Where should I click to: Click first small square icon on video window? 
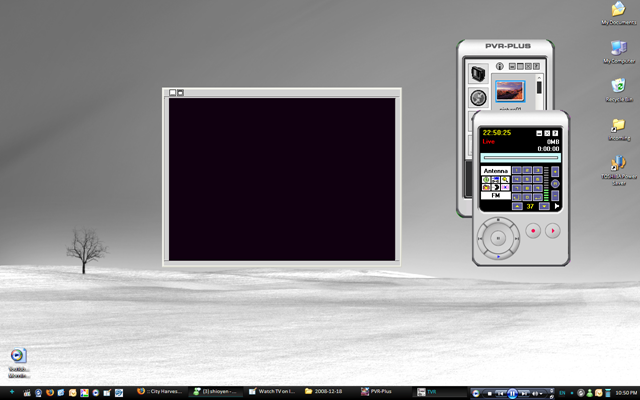pyautogui.click(x=172, y=93)
